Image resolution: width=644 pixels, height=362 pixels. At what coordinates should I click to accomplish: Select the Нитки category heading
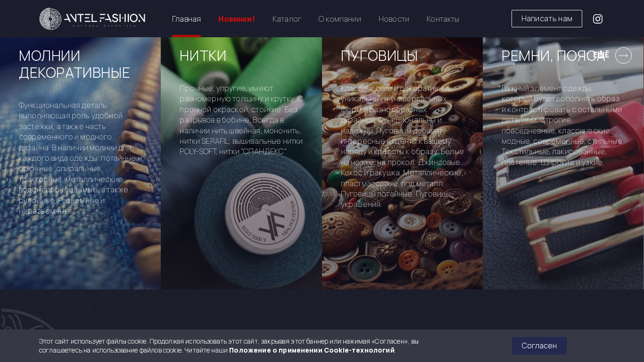click(203, 56)
